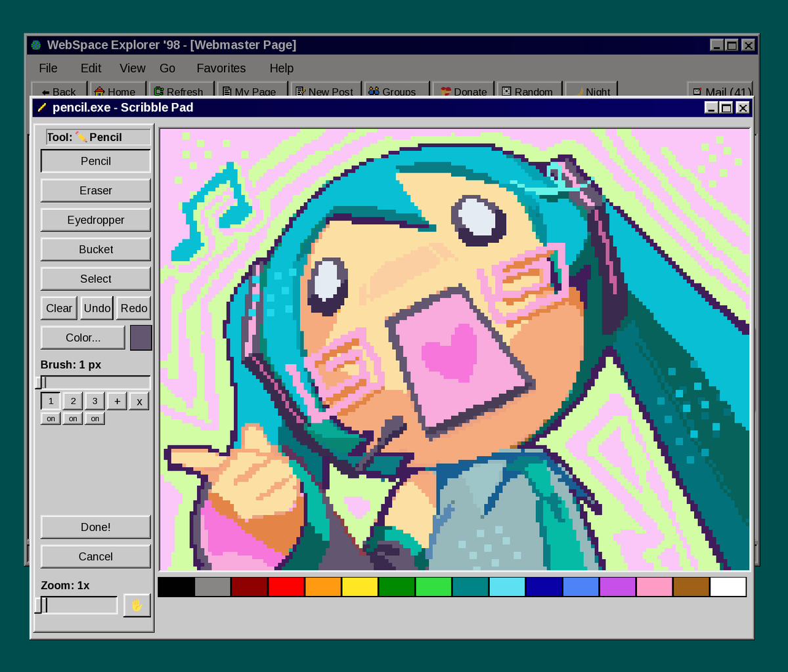Viewport: 788px width, 672px height.
Task: Pick the gray palette swatch
Action: pos(213,587)
